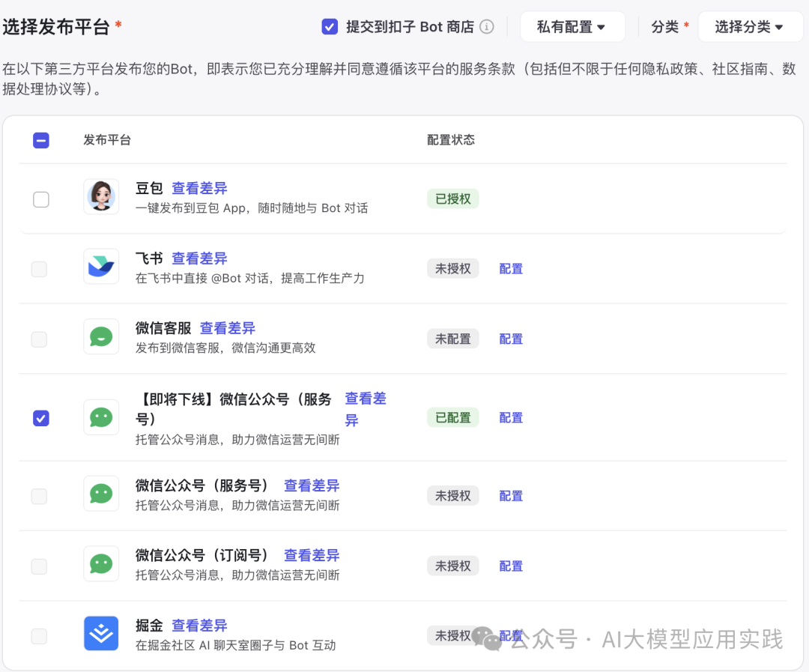Toggle the select-all platforms header checkbox
This screenshot has height=672, width=809.
[x=41, y=140]
